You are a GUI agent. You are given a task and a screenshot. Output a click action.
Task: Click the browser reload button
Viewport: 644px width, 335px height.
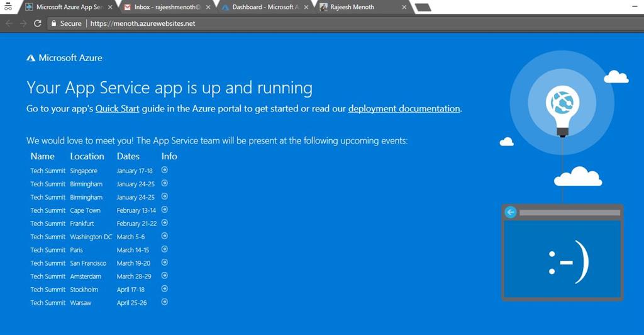pyautogui.click(x=37, y=23)
